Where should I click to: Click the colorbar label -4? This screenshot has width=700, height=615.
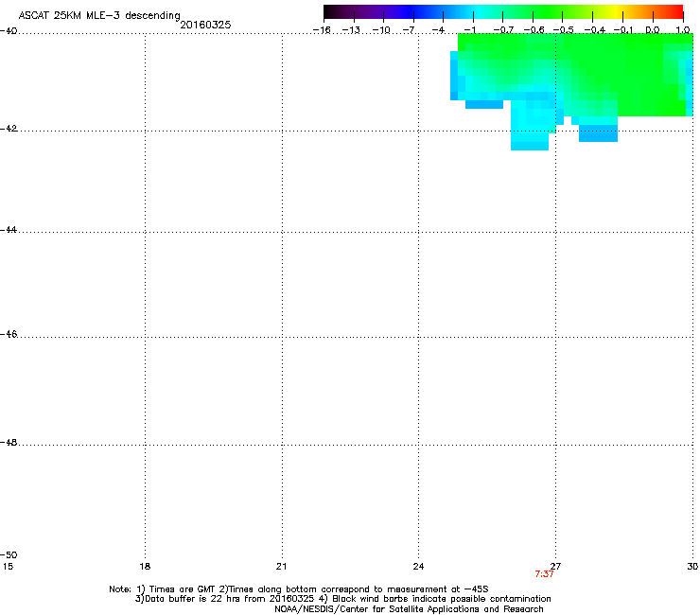click(438, 30)
